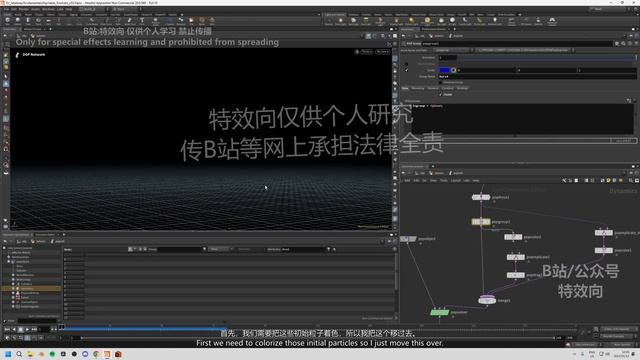Screen dimensions: 640x360
Task: Select the Torus tool on the Create shelf
Action: [x=38, y=20]
